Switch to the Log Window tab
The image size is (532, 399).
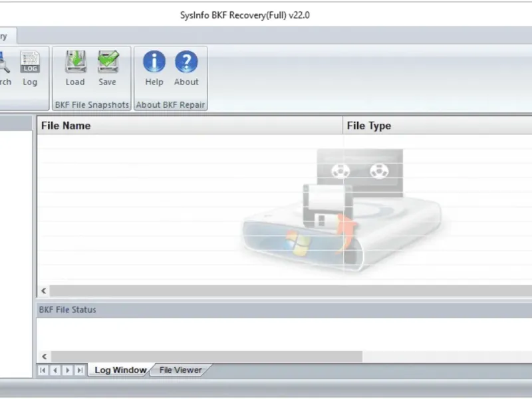(x=120, y=370)
